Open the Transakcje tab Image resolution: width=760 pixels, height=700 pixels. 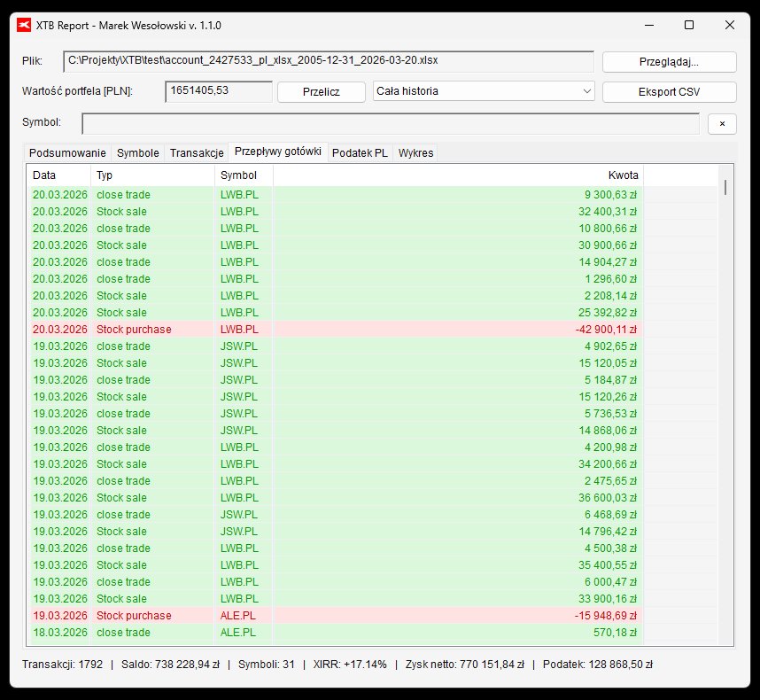(197, 152)
